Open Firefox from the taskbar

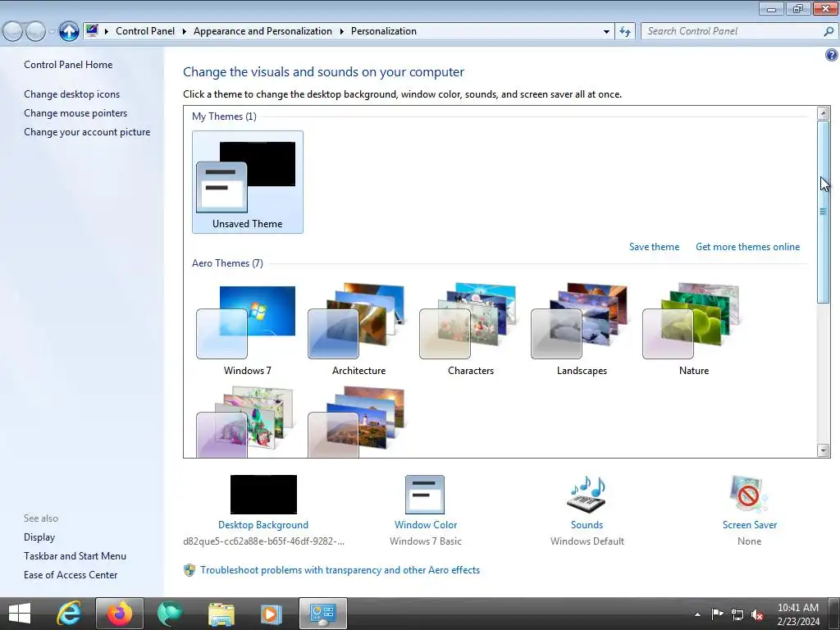point(120,614)
